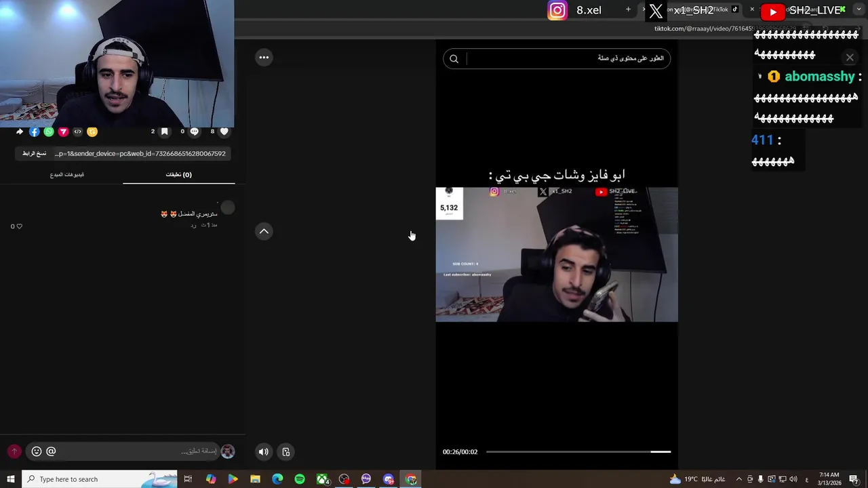
Task: Insert a mention with the @ icon
Action: coord(51,451)
